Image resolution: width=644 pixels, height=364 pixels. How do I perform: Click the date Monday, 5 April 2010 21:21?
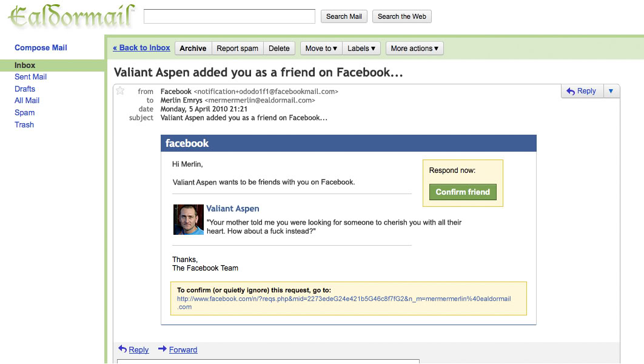204,109
